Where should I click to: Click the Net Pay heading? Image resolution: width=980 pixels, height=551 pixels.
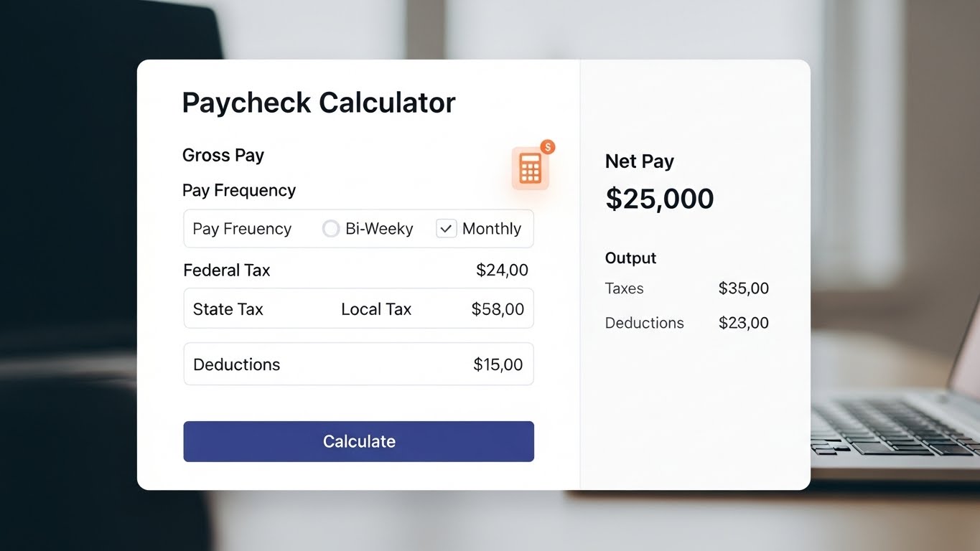(x=639, y=161)
